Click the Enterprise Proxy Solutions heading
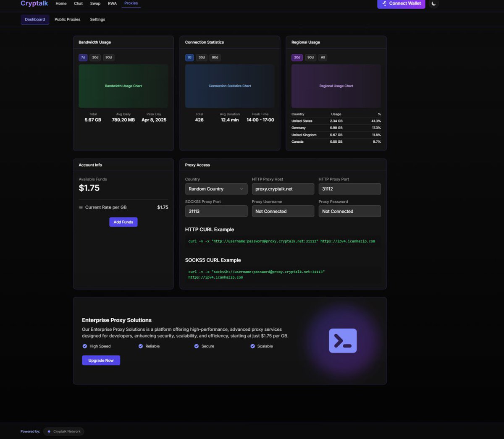 [x=117, y=320]
